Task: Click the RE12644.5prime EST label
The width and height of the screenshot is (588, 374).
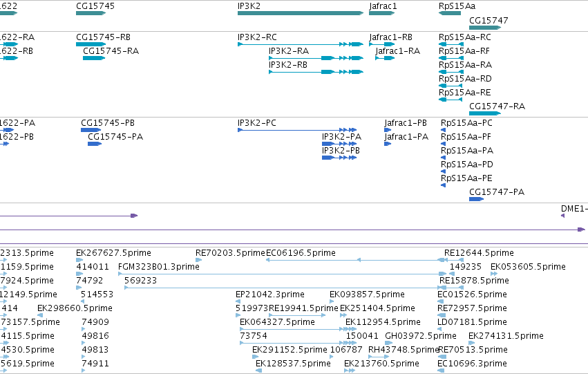Action: 479,253
